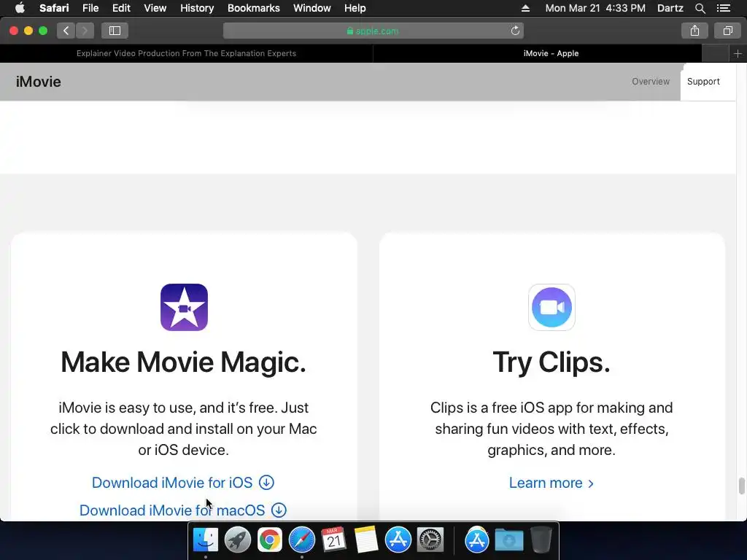The height and width of the screenshot is (560, 747).
Task: Click the Try Clips heading
Action: click(x=551, y=362)
